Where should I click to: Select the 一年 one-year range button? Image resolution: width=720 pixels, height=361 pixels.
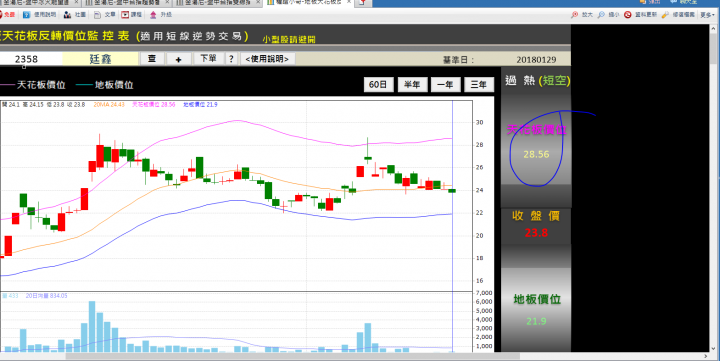pos(445,85)
